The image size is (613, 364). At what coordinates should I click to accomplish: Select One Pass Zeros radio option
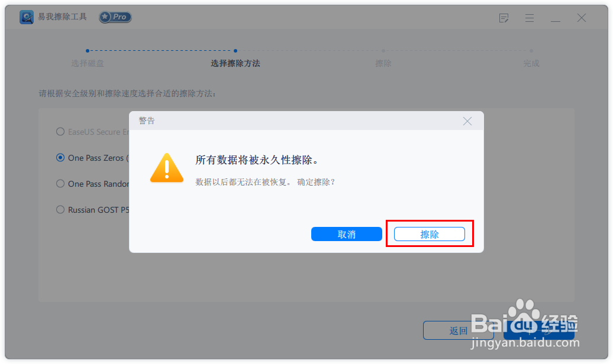[x=60, y=158]
